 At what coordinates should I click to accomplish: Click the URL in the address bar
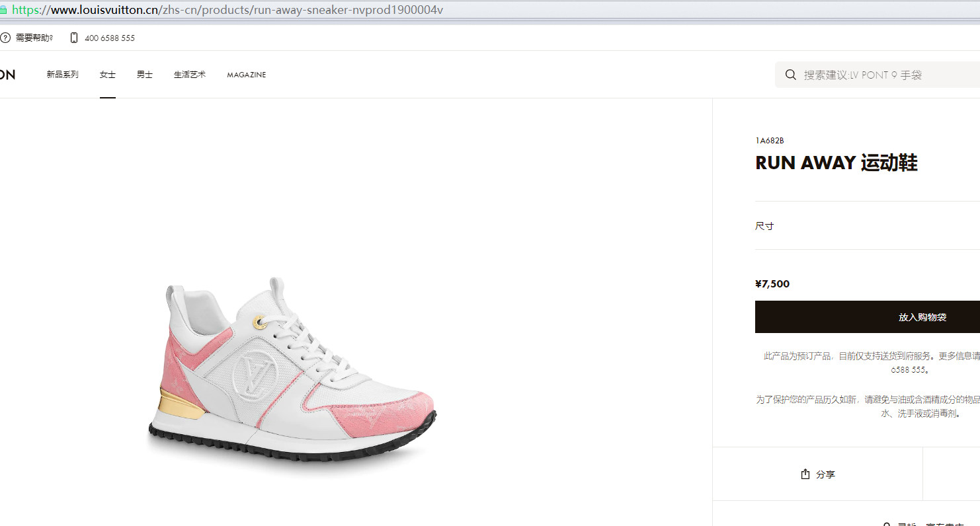227,10
